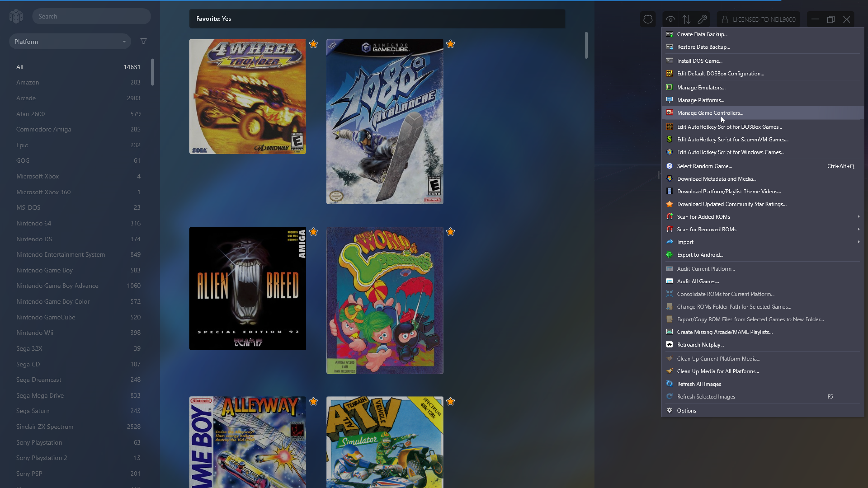Screen dimensions: 868x488
Task: Select the Arcade platform
Action: 78,98
